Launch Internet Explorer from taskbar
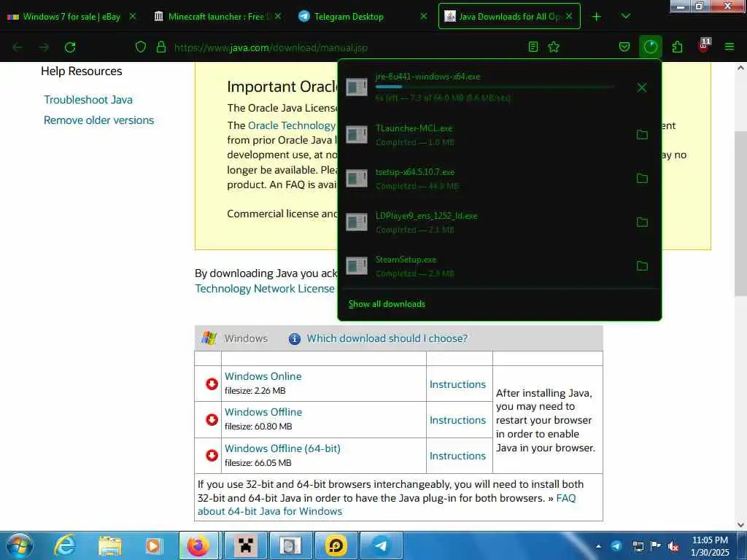 [65, 545]
